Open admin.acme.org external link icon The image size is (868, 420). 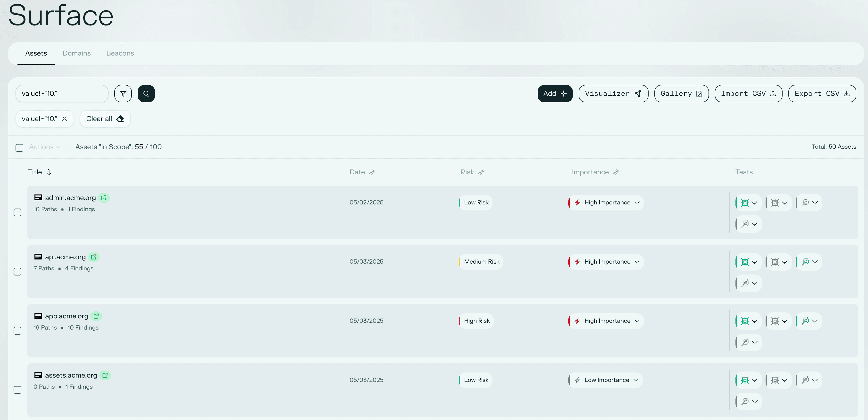click(x=104, y=198)
